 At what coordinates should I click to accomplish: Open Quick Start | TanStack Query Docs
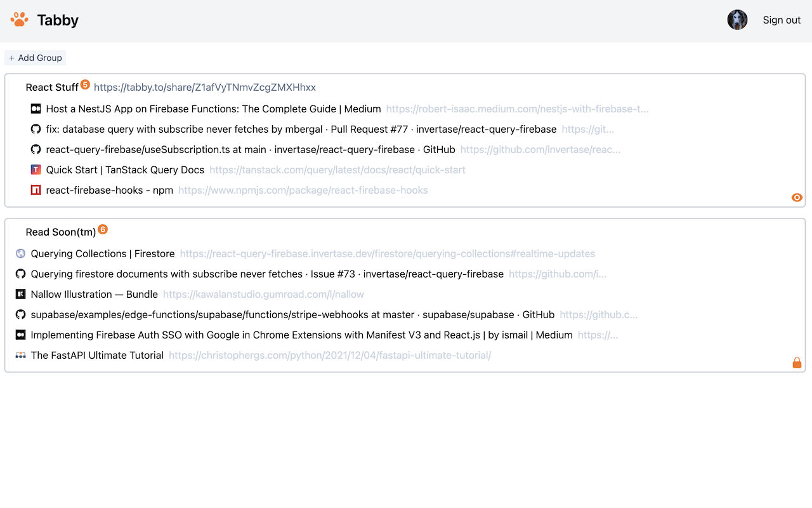point(125,170)
